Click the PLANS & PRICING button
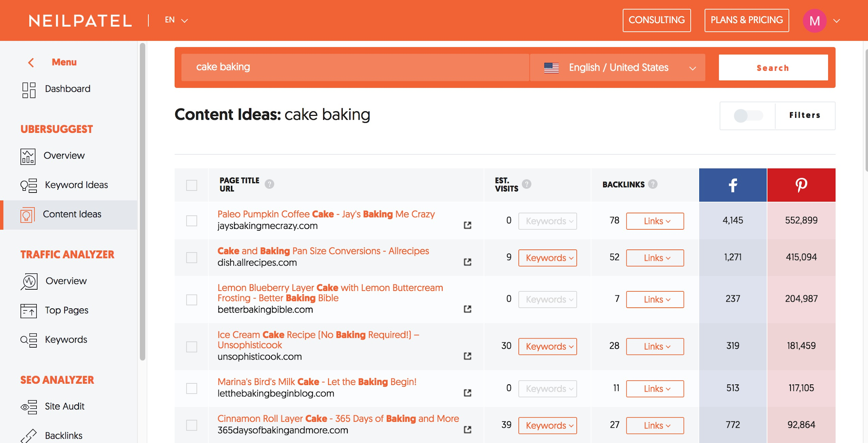This screenshot has height=443, width=868. pyautogui.click(x=746, y=20)
